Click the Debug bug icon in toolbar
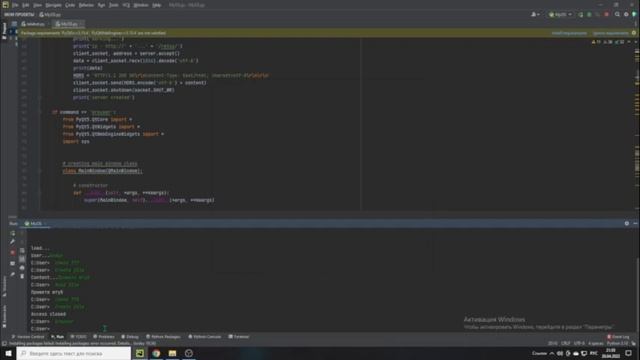The height and width of the screenshot is (360, 640). pos(589,14)
